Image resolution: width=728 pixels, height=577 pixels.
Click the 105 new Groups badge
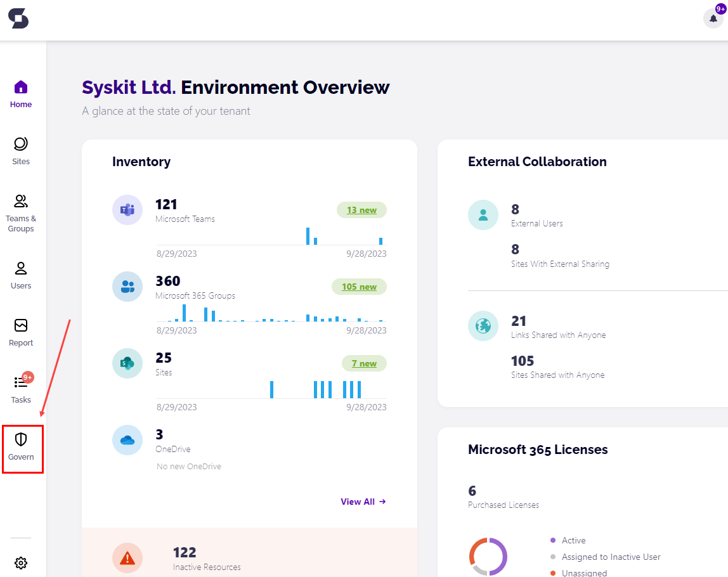click(x=359, y=287)
